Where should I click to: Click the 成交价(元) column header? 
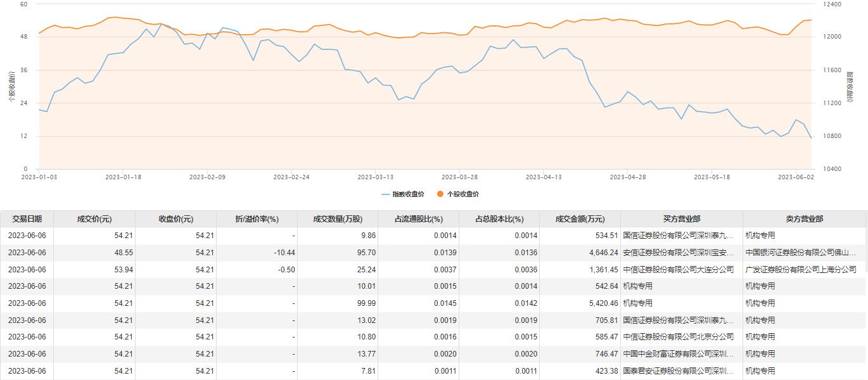[x=94, y=219]
